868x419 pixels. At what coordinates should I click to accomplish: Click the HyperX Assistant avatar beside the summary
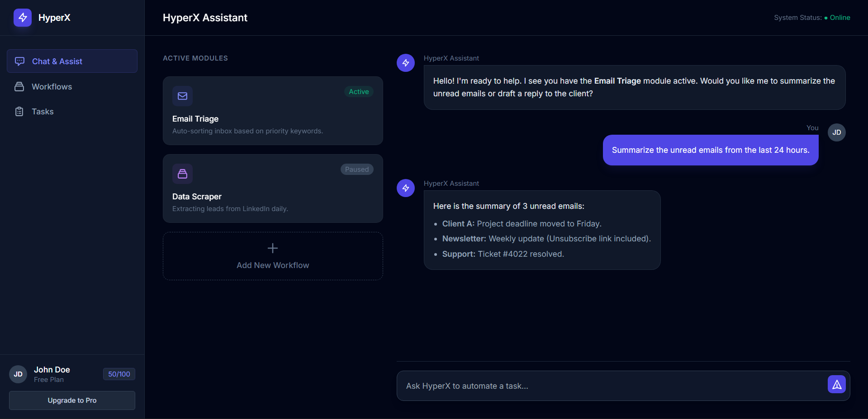[405, 188]
